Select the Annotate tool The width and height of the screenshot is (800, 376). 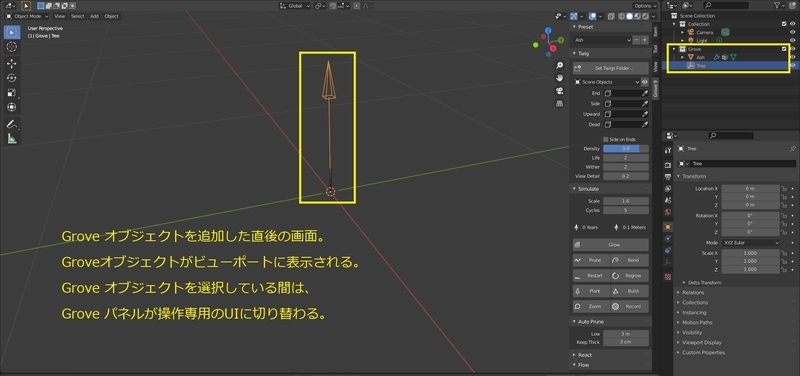pos(12,124)
